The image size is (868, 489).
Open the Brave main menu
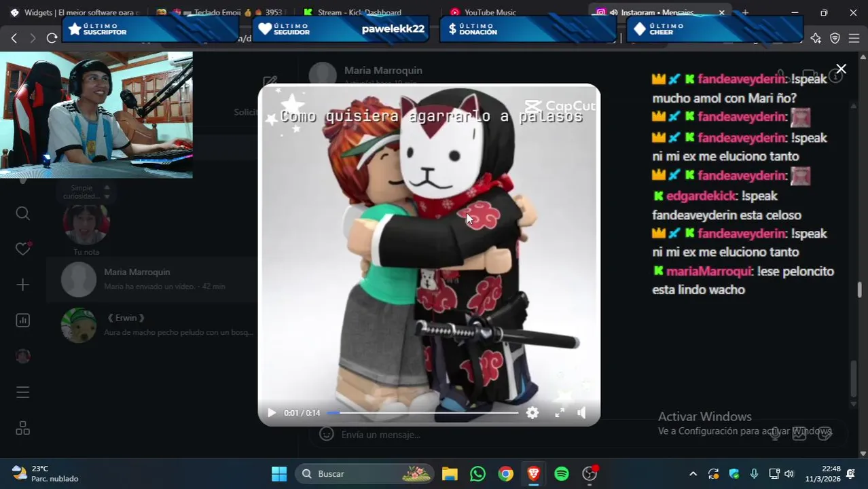854,38
